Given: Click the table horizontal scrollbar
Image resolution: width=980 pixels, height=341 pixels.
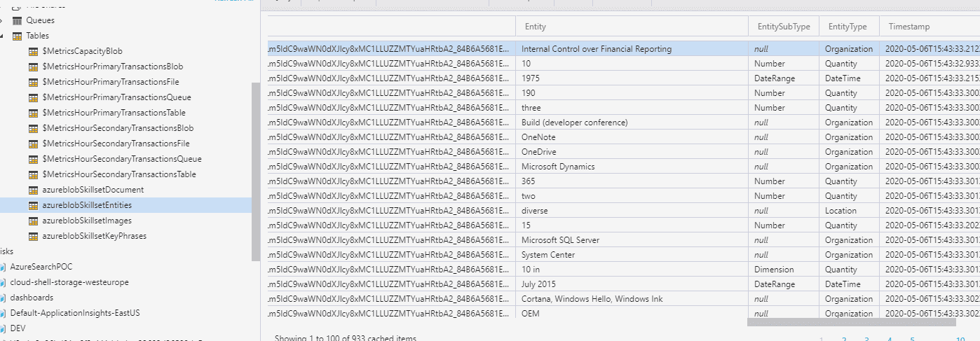Looking at the screenshot, I should point(851,322).
